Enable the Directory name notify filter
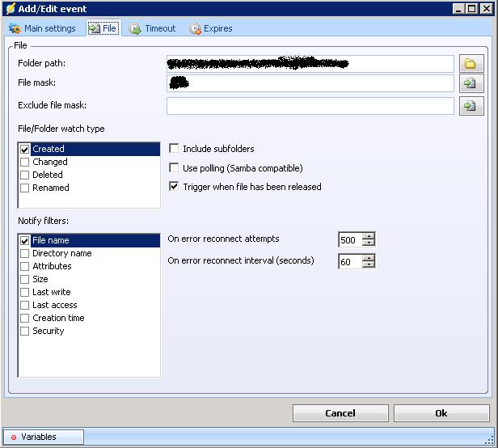The image size is (498, 448). pos(24,254)
